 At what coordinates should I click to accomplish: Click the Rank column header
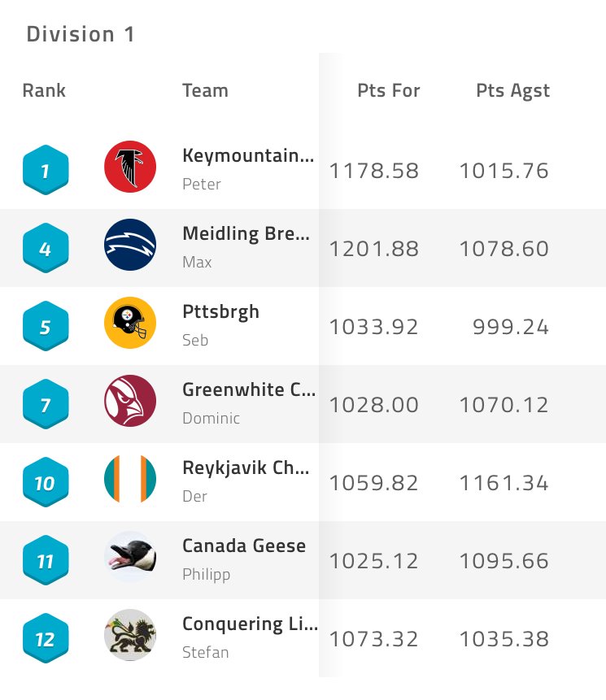point(44,90)
